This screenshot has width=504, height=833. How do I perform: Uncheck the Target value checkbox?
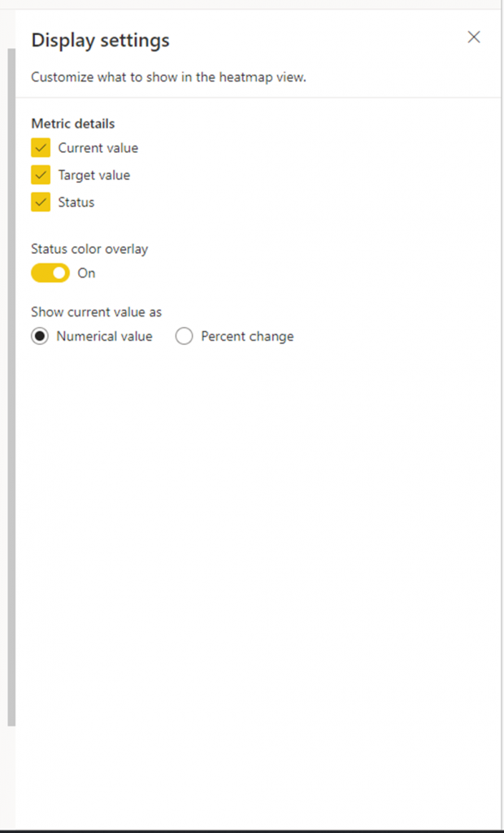41,175
